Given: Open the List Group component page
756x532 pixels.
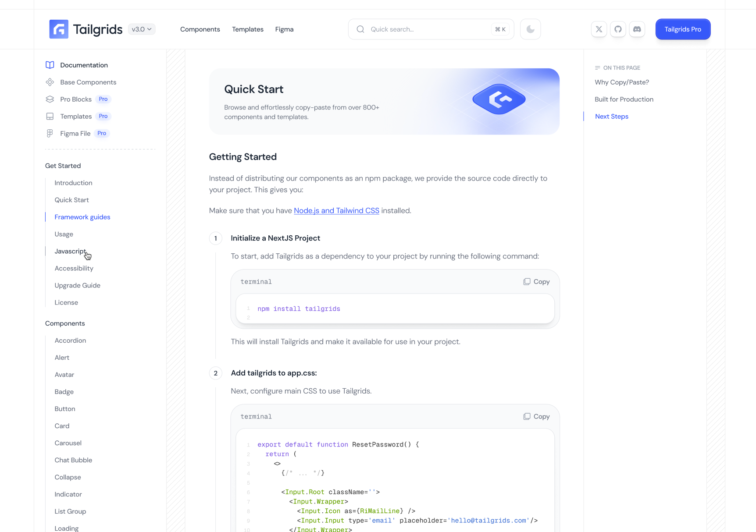Looking at the screenshot, I should [x=70, y=511].
